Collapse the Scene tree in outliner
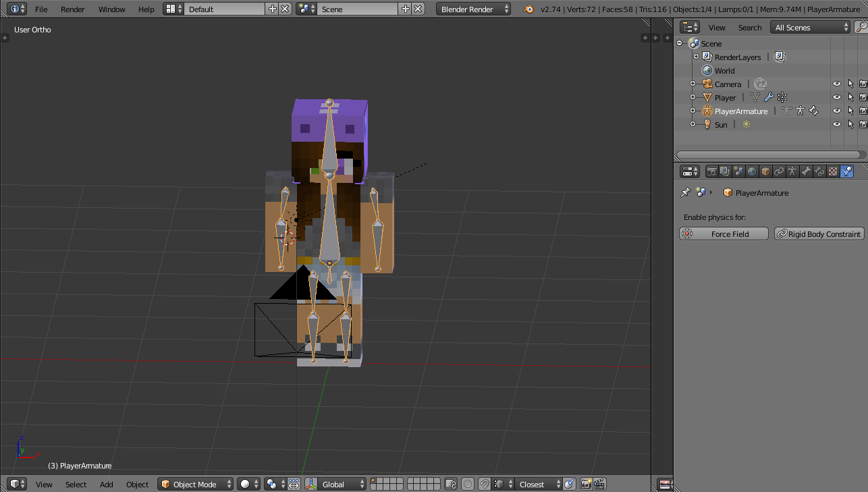868x492 pixels. coord(680,43)
